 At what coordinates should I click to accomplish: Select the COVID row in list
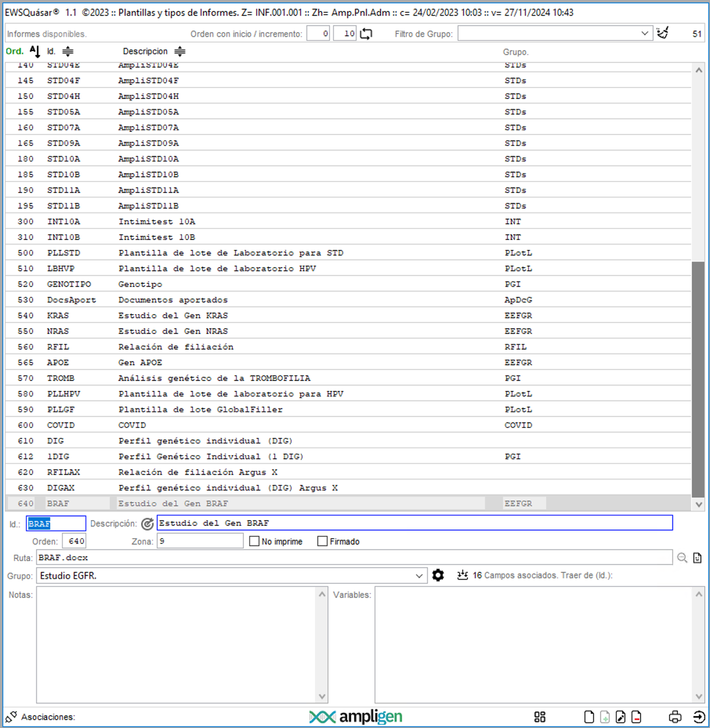174,425
